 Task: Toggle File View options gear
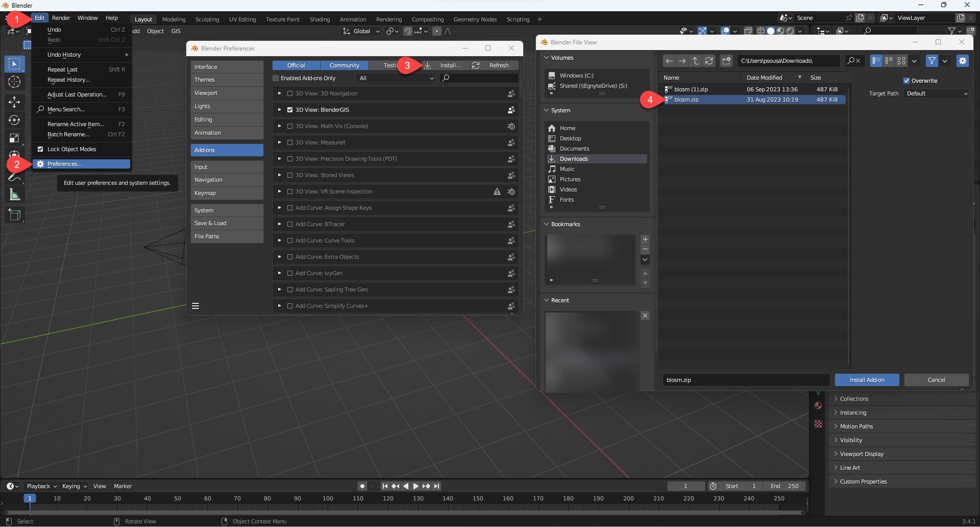point(963,61)
